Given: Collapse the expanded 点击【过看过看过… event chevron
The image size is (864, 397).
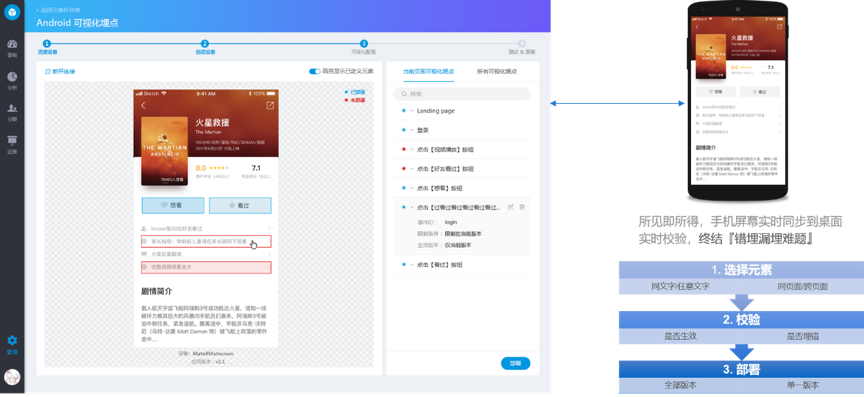Looking at the screenshot, I should pyautogui.click(x=412, y=207).
